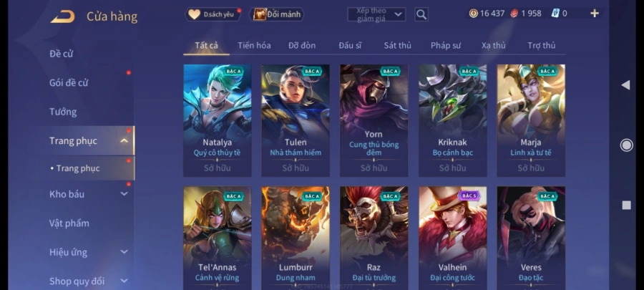Viewport: 644px width, 290px height.
Task: Click the red gem currency icon
Action: point(514,14)
